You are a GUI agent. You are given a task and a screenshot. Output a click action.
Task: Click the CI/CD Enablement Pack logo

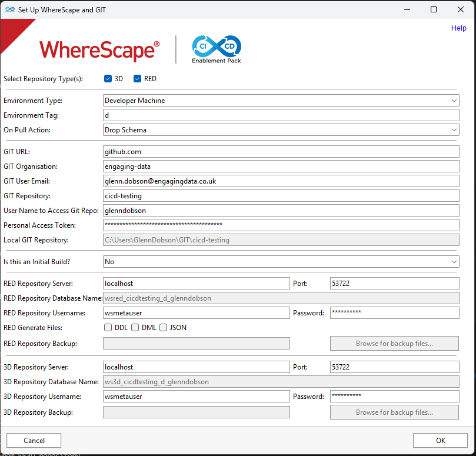pyautogui.click(x=217, y=49)
